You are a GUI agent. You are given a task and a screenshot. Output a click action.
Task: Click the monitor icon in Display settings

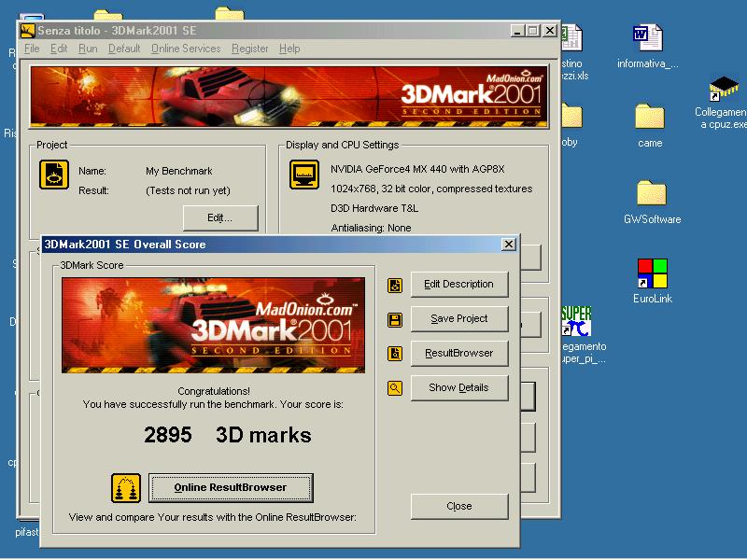[304, 175]
